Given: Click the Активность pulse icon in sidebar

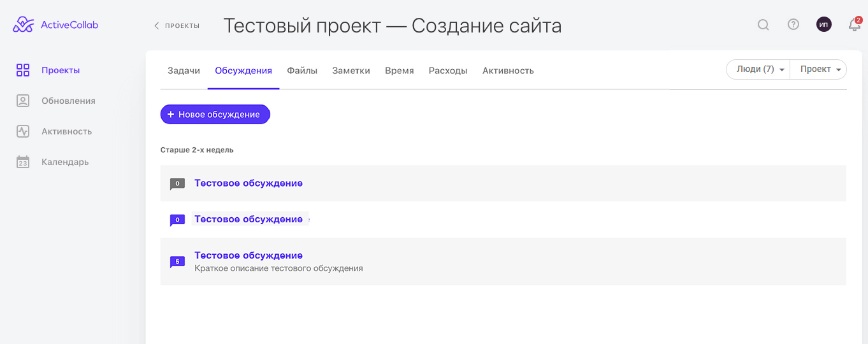Looking at the screenshot, I should [x=23, y=131].
